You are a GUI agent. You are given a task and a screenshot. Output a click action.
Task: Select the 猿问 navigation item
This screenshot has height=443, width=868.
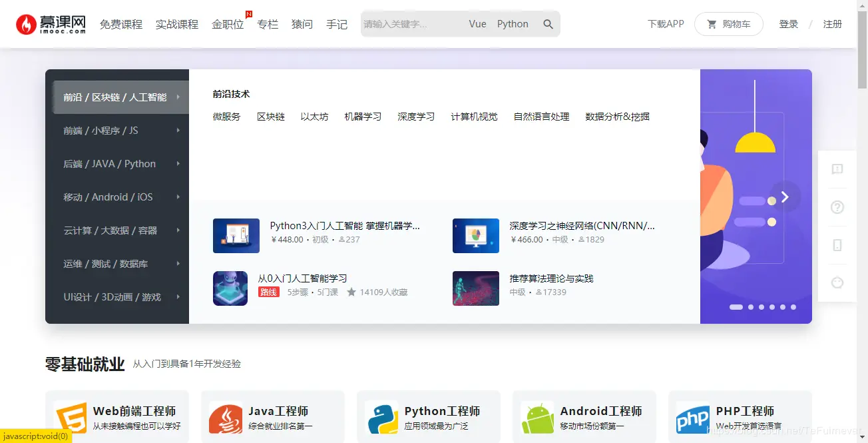(302, 24)
